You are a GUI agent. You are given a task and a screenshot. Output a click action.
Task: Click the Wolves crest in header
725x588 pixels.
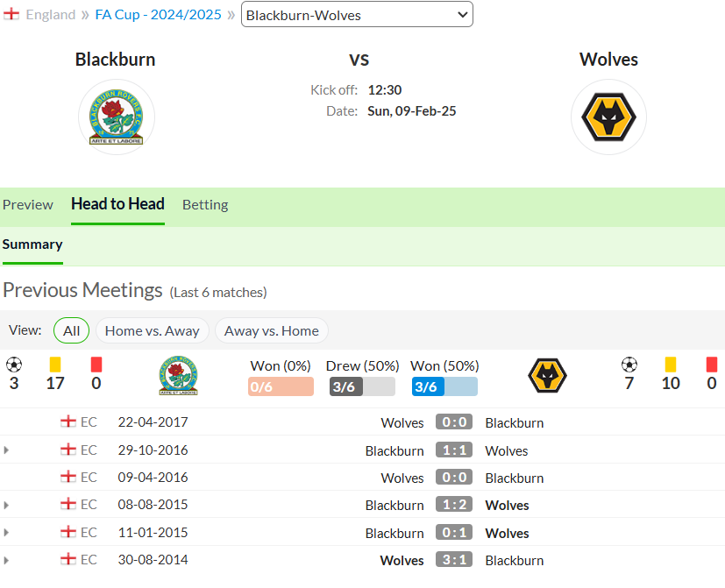pyautogui.click(x=608, y=117)
